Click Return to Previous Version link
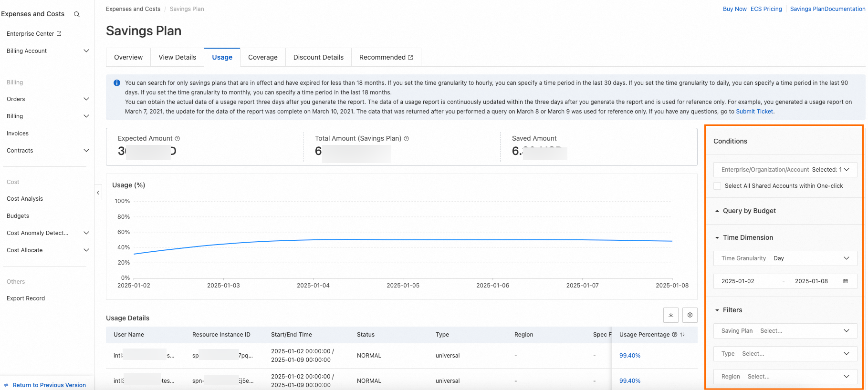The width and height of the screenshot is (868, 390). 49,385
